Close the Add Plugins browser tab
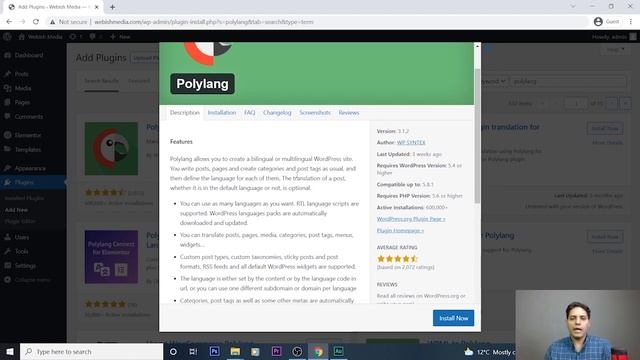The image size is (640, 360). [97, 7]
